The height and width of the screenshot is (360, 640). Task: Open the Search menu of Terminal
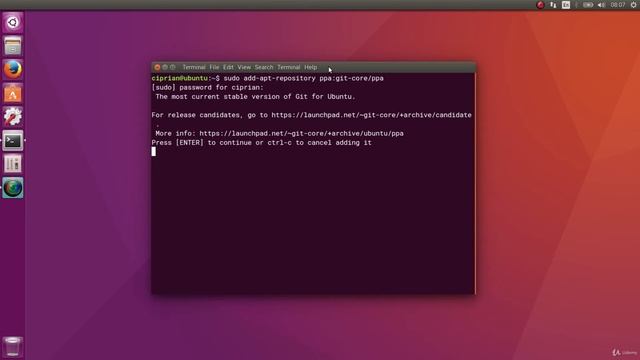click(264, 67)
